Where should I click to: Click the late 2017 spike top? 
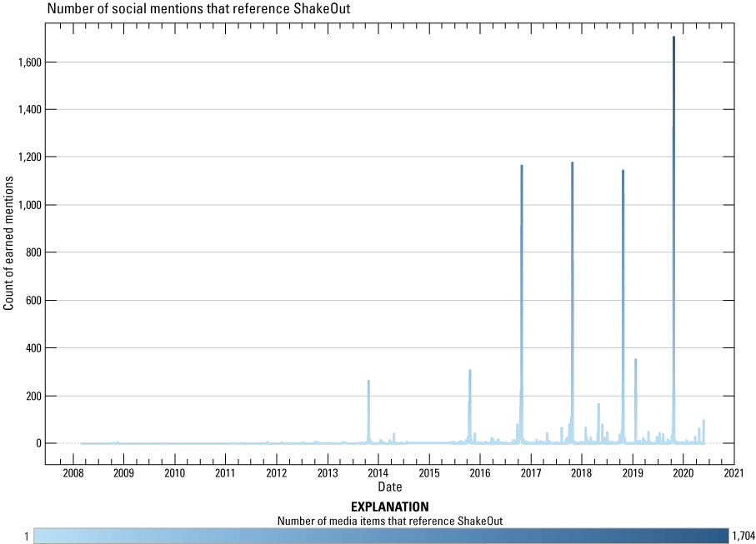click(x=572, y=164)
